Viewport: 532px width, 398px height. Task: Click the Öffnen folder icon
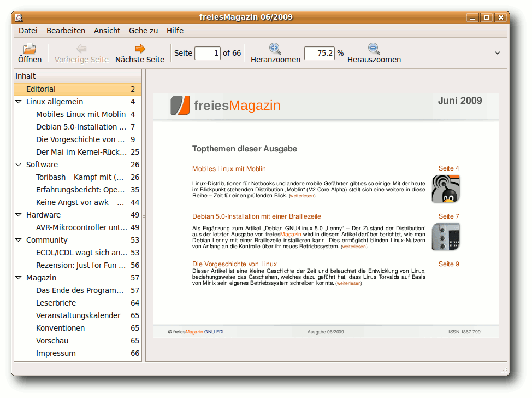29,49
